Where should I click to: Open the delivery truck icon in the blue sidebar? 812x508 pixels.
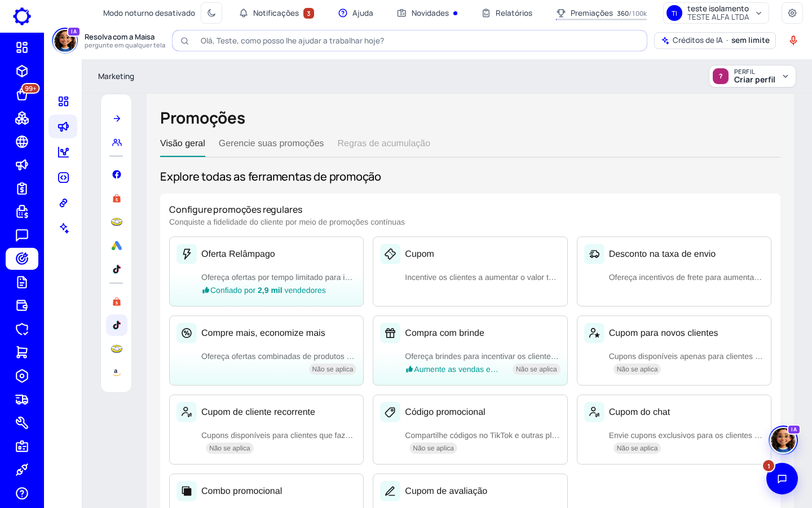22,400
